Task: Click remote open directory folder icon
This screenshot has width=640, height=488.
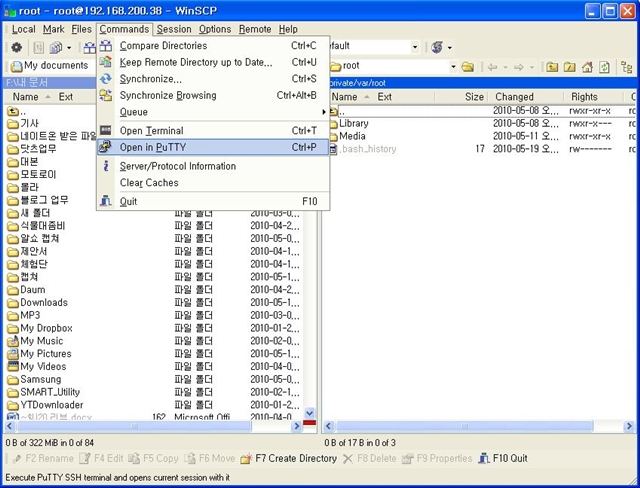Action: (x=467, y=67)
